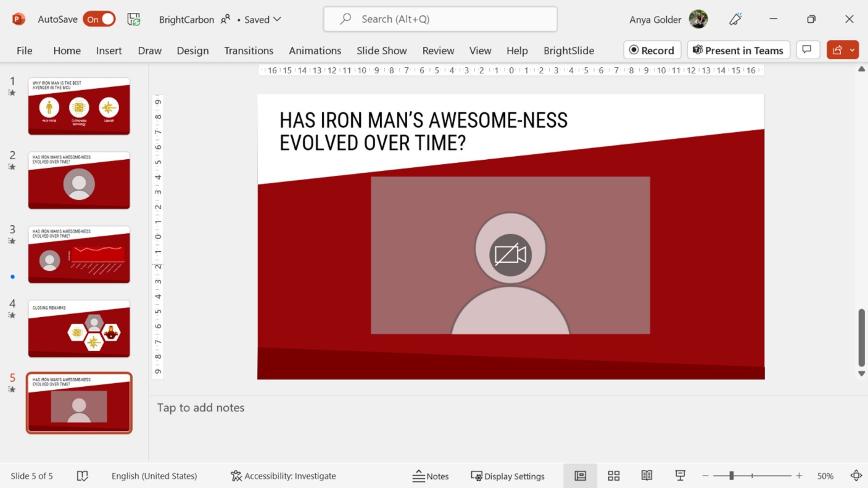The image size is (868, 488).
Task: Expand the Saved dropdown in title bar
Action: tap(278, 19)
